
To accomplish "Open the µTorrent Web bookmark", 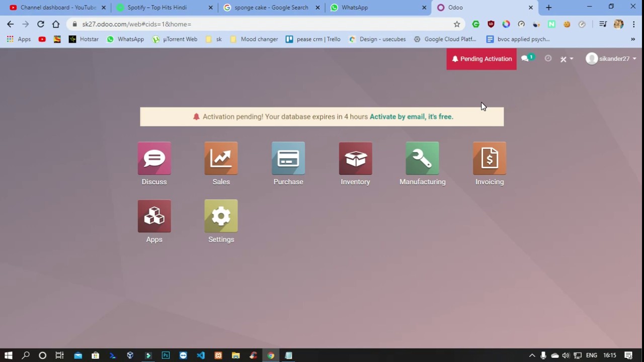I will click(175, 39).
